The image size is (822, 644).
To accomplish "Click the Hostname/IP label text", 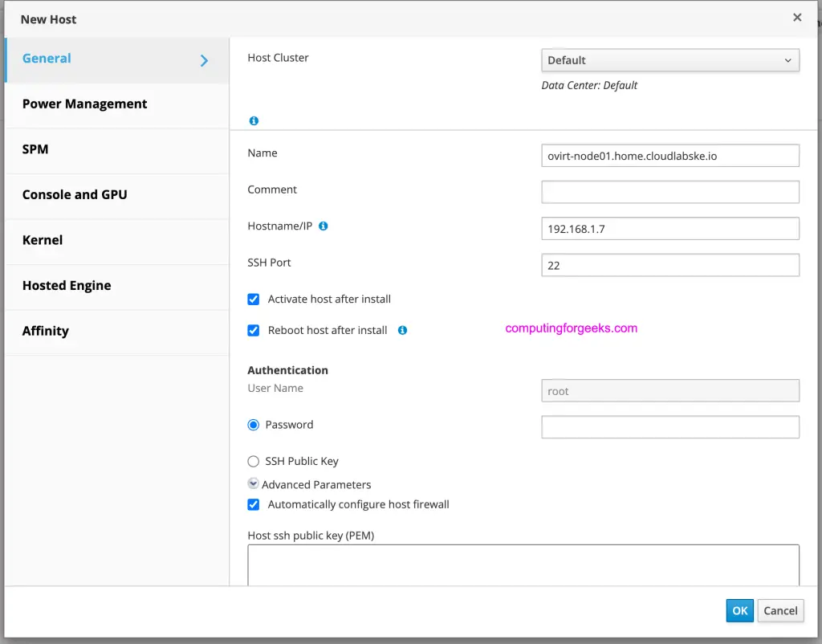I will pyautogui.click(x=280, y=226).
